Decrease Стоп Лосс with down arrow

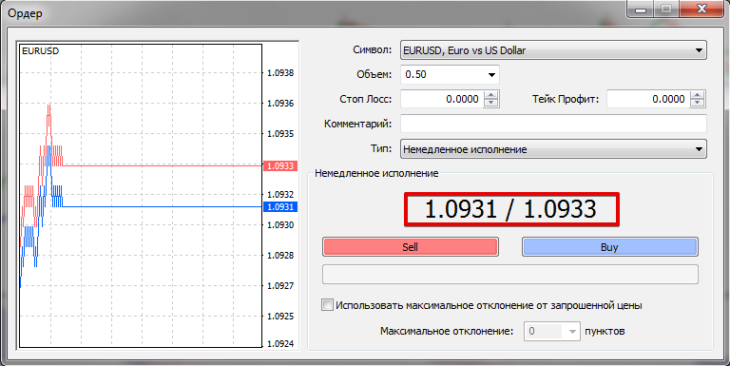point(491,103)
